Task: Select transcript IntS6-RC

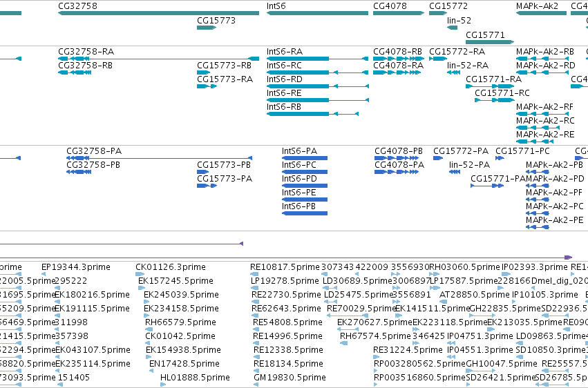Action: click(x=317, y=72)
